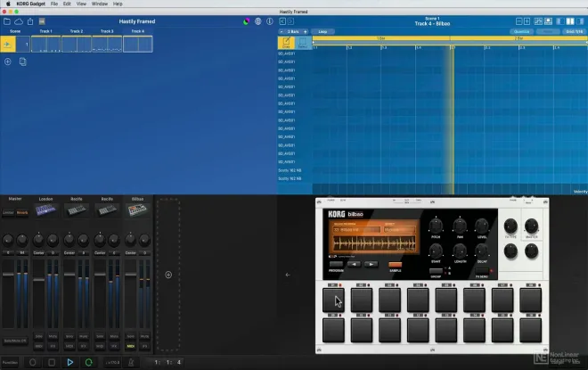Launch Scene 1 with arrow cell
This screenshot has height=370, width=588.
tap(7, 45)
